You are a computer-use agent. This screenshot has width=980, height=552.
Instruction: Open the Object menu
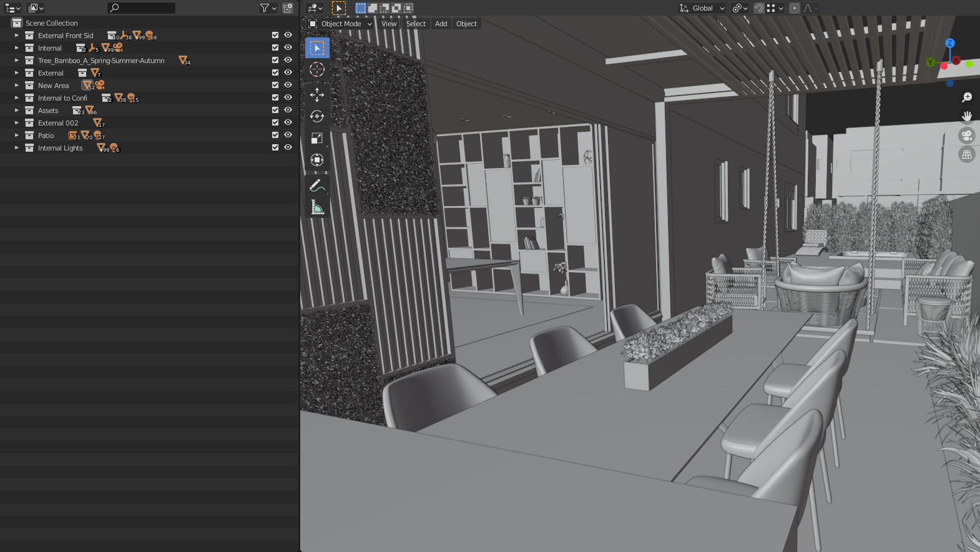point(466,24)
